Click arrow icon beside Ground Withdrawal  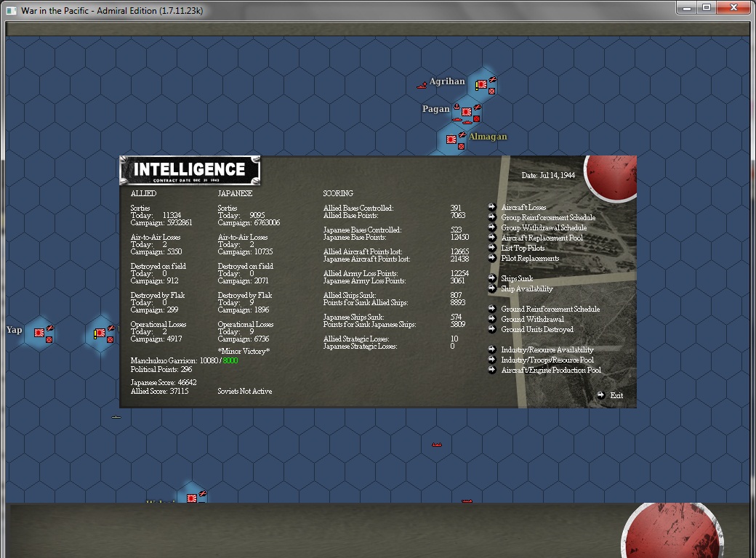tap(492, 318)
